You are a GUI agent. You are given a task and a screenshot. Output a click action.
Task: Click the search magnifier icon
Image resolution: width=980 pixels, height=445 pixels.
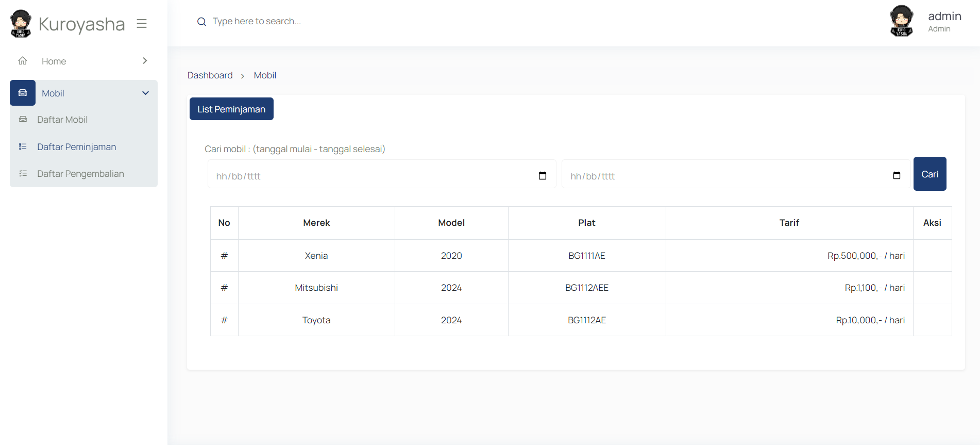coord(201,22)
